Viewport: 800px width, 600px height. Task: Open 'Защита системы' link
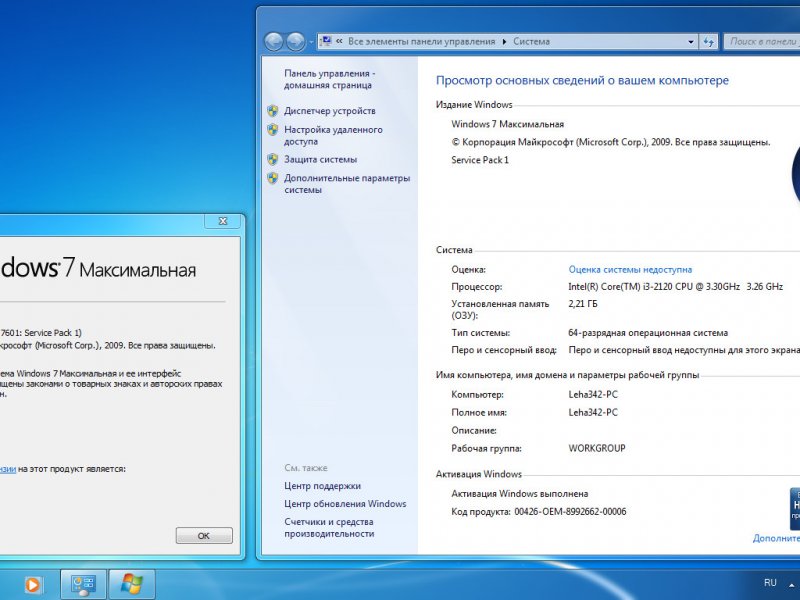tap(320, 159)
